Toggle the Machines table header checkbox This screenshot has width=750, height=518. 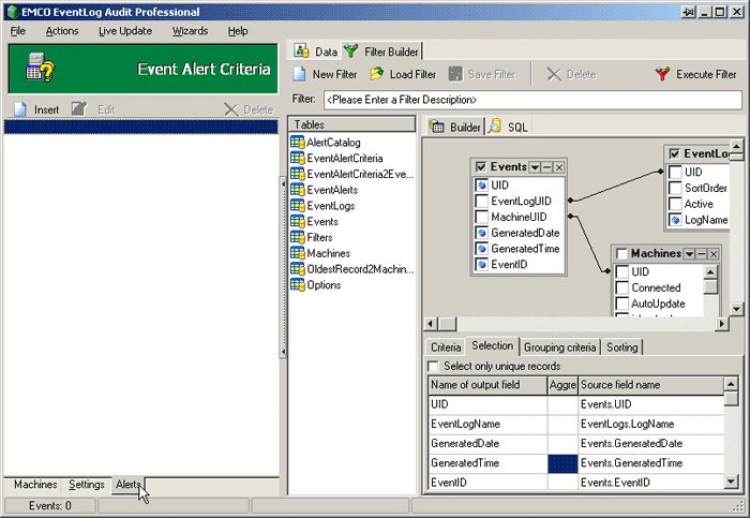(x=621, y=253)
